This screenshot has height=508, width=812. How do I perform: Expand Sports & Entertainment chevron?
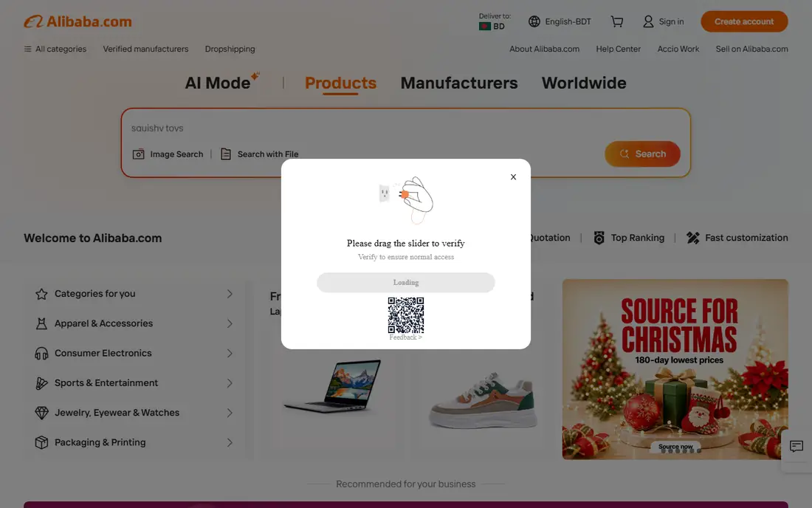[230, 383]
